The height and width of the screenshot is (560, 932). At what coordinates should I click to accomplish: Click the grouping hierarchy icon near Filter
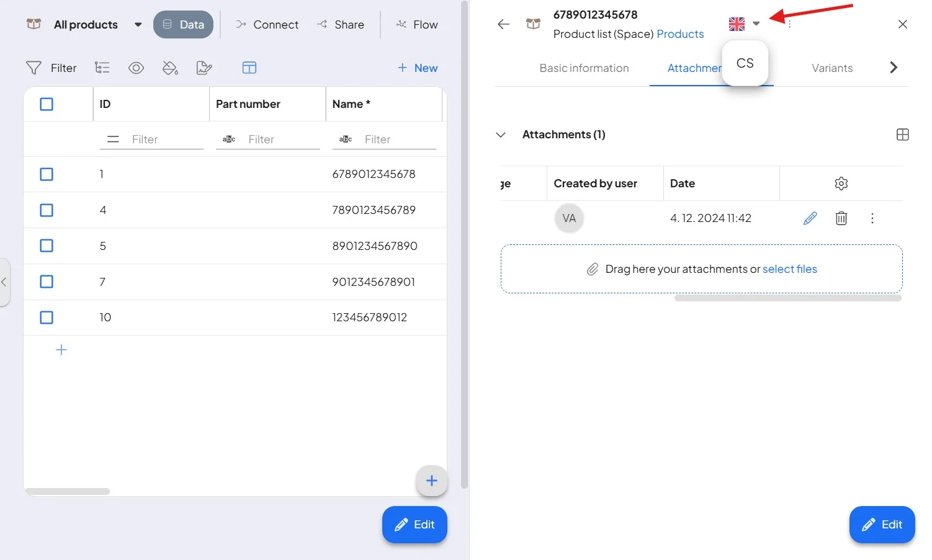pyautogui.click(x=102, y=68)
